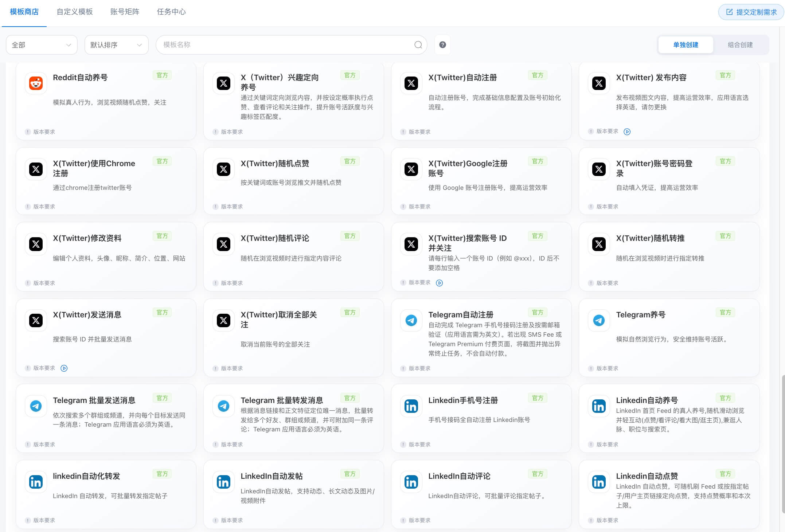
Task: Click the Telegram icon on Telegram 批量发送消息 card
Action: [x=36, y=406]
